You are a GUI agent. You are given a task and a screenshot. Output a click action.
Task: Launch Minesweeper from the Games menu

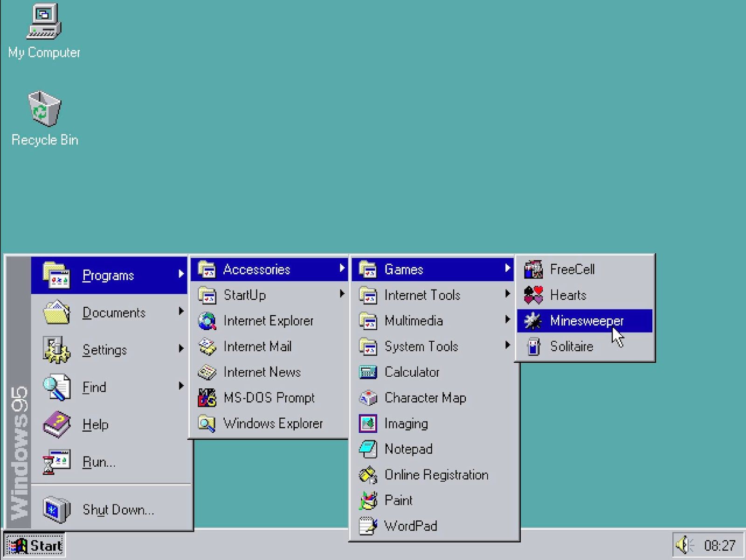click(585, 321)
